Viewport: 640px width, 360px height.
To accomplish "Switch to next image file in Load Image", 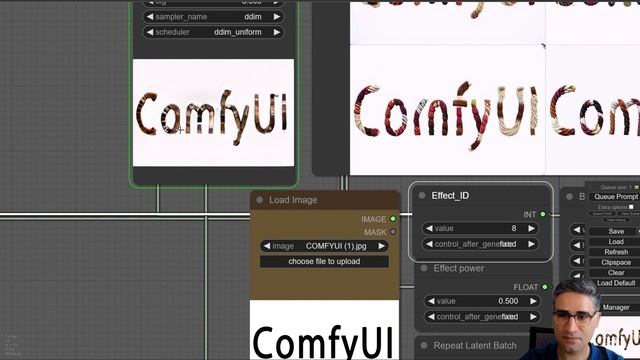I will tap(382, 246).
